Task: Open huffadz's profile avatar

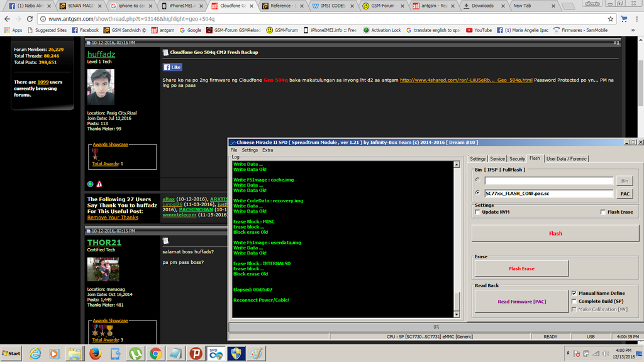Action: (x=101, y=87)
